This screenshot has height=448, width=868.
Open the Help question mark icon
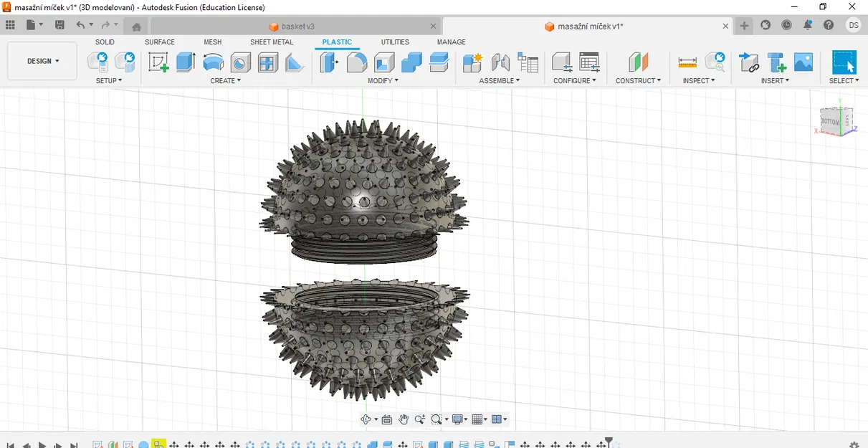coord(829,25)
